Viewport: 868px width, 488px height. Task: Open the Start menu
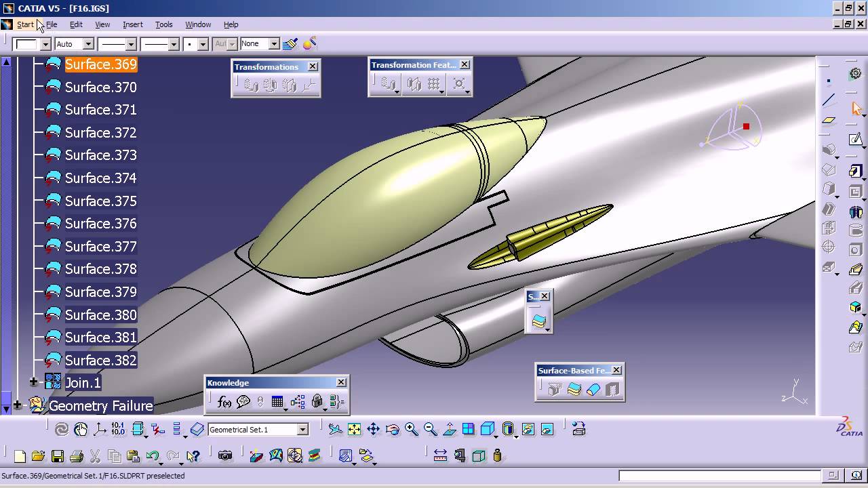(x=25, y=24)
